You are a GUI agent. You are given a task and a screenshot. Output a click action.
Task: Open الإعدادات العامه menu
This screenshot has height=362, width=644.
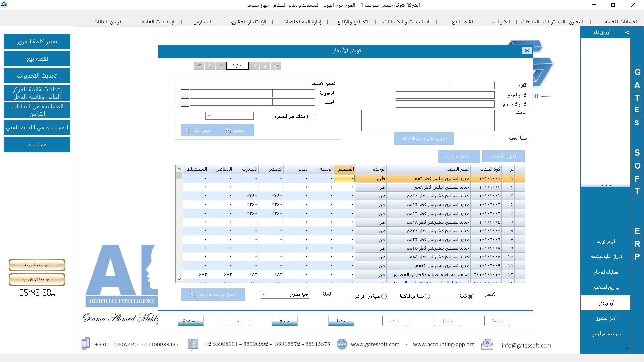[x=158, y=22]
